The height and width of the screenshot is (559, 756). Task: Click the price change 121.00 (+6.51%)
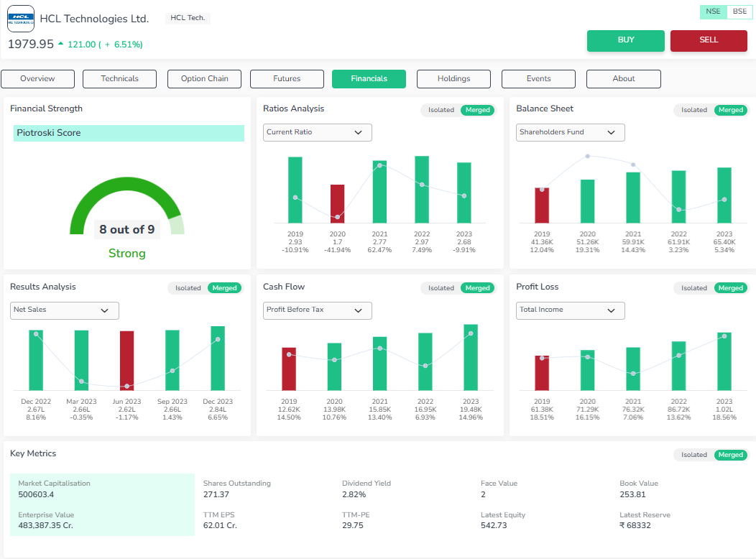click(105, 45)
